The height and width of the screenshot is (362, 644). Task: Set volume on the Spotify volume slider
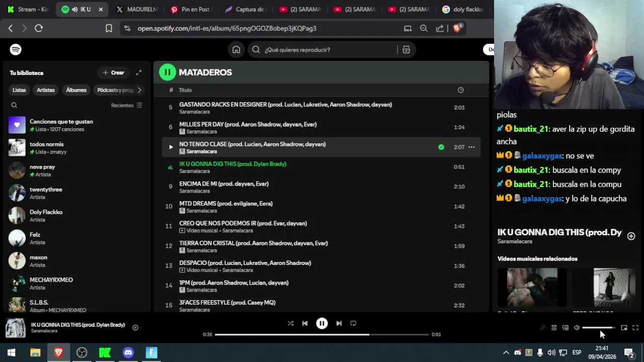pyautogui.click(x=599, y=327)
